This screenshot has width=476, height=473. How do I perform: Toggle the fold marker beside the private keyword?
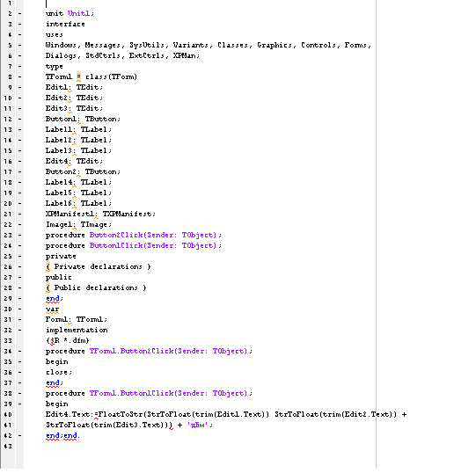pos(19,257)
